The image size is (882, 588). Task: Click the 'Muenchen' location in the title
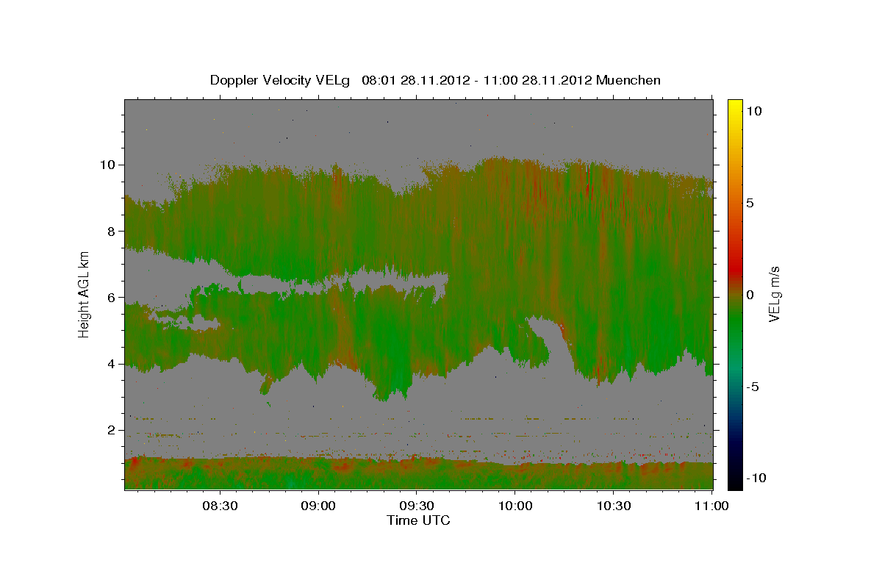pos(628,80)
